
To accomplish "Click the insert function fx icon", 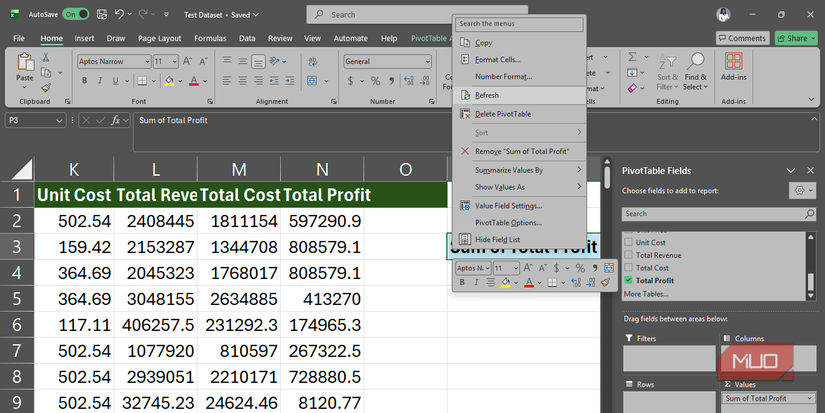I will (116, 120).
